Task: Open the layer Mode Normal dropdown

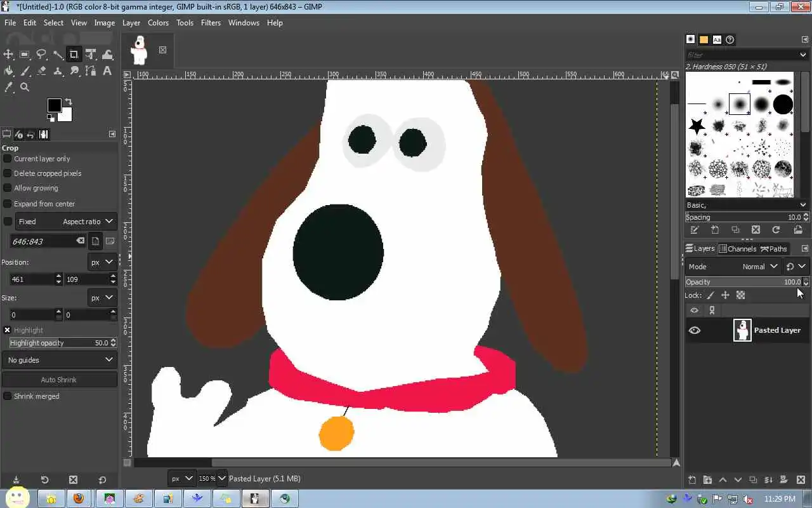Action: pyautogui.click(x=734, y=267)
